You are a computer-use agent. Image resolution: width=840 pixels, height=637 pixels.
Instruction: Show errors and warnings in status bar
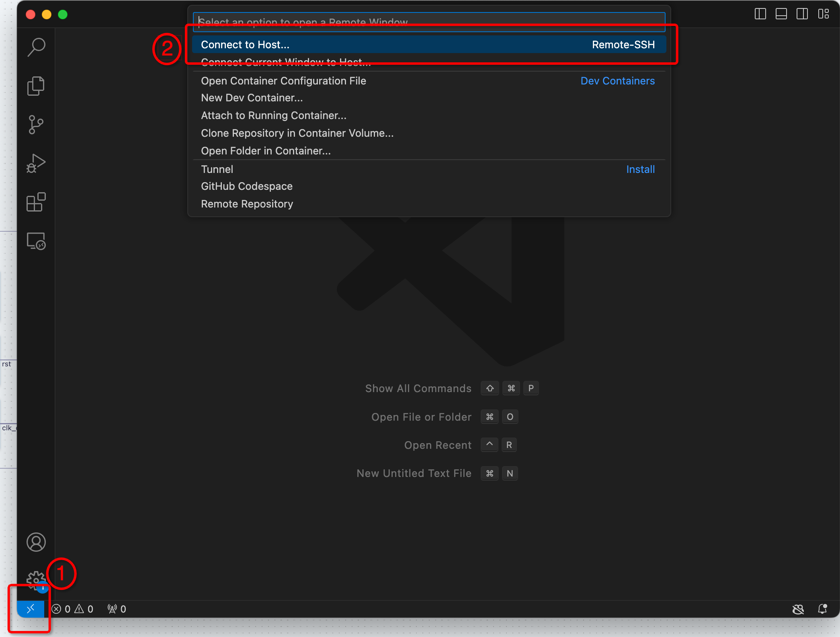pos(73,609)
